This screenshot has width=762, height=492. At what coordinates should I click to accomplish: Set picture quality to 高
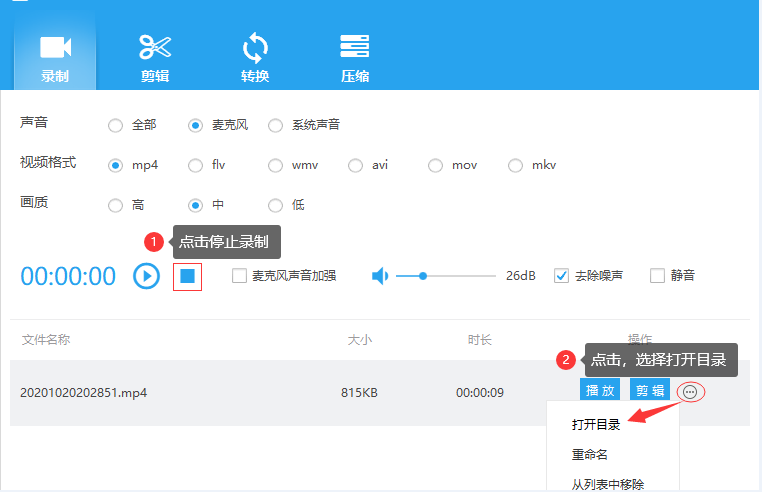[116, 206]
